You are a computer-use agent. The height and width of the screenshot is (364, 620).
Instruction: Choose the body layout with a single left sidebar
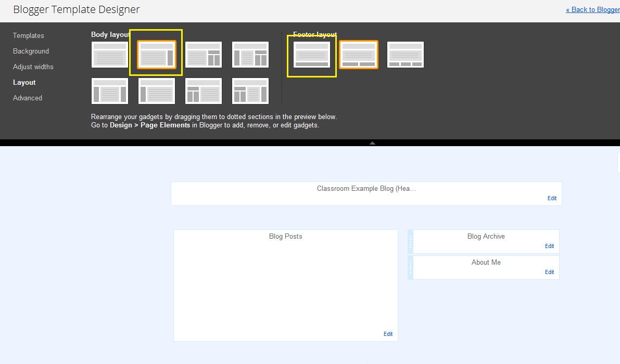tap(157, 90)
